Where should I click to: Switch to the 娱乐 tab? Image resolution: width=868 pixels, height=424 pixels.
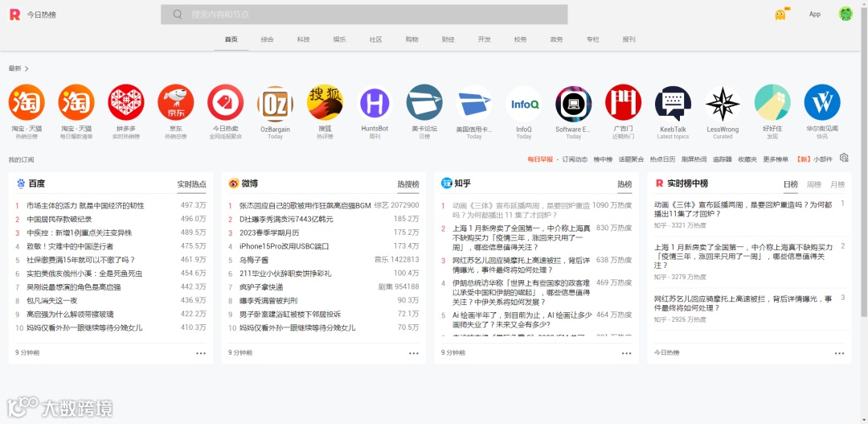(339, 39)
